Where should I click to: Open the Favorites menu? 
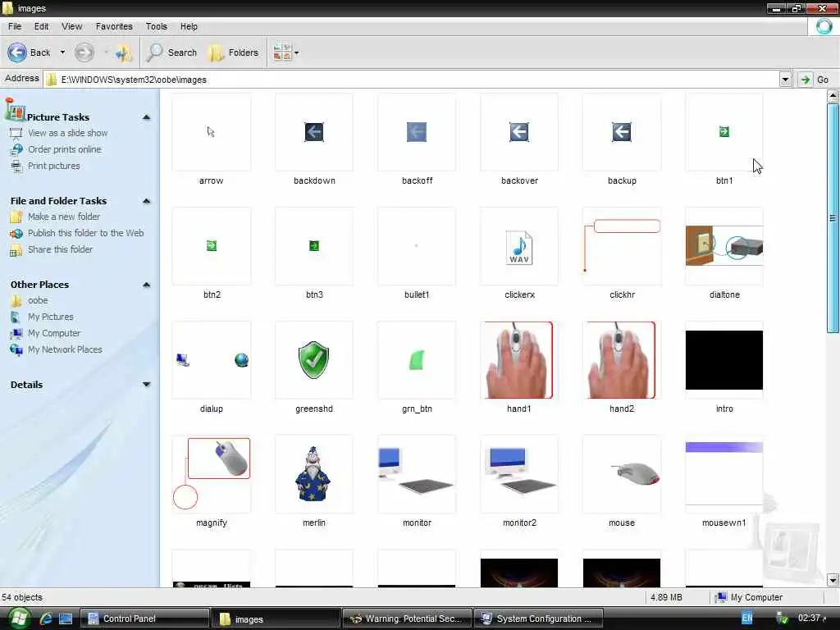click(114, 26)
